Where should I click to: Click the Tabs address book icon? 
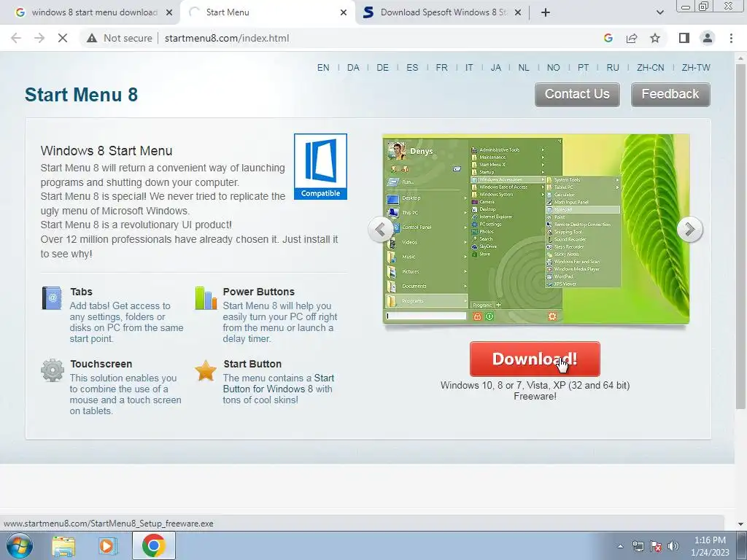(52, 297)
